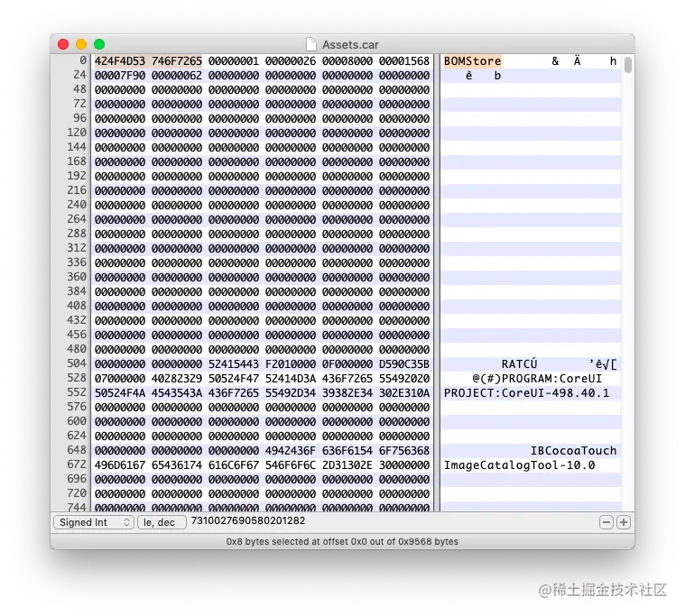Click the Assets.car document icon in title bar
The height and width of the screenshot is (616, 685).
pos(311,44)
